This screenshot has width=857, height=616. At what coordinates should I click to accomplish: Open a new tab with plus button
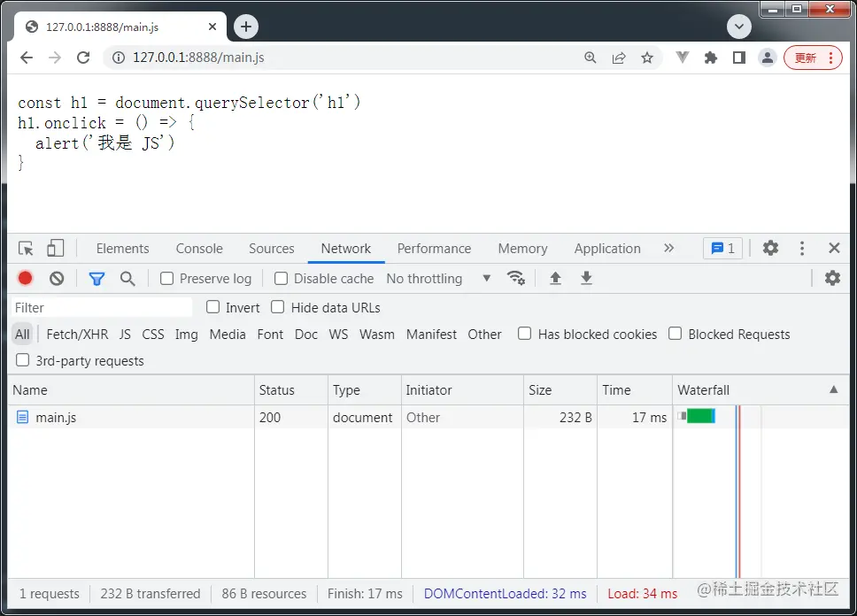point(246,27)
